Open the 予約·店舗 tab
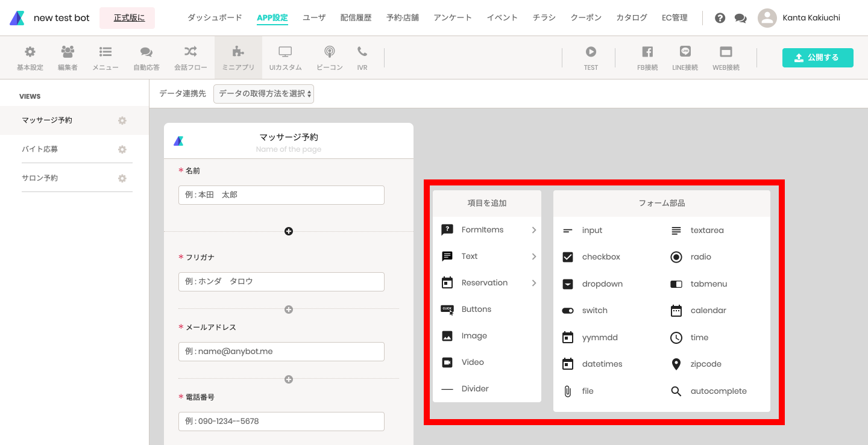Viewport: 868px width, 445px height. point(403,17)
